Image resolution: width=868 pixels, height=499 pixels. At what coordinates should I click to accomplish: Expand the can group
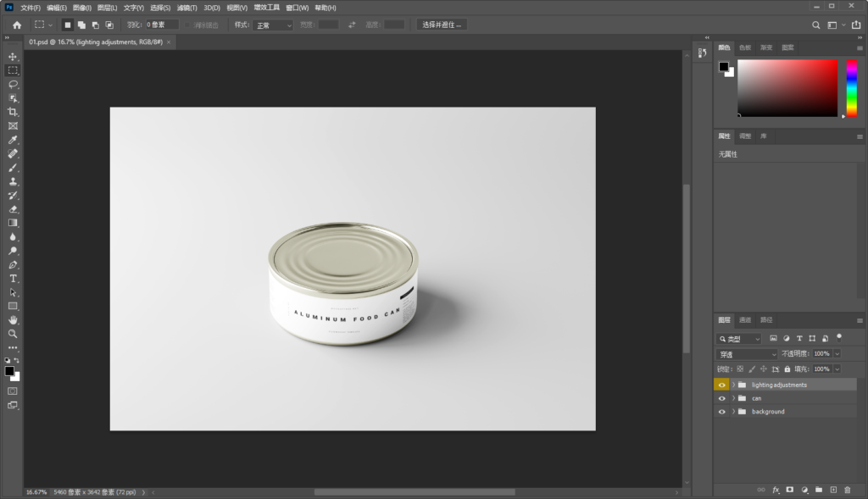pos(733,398)
